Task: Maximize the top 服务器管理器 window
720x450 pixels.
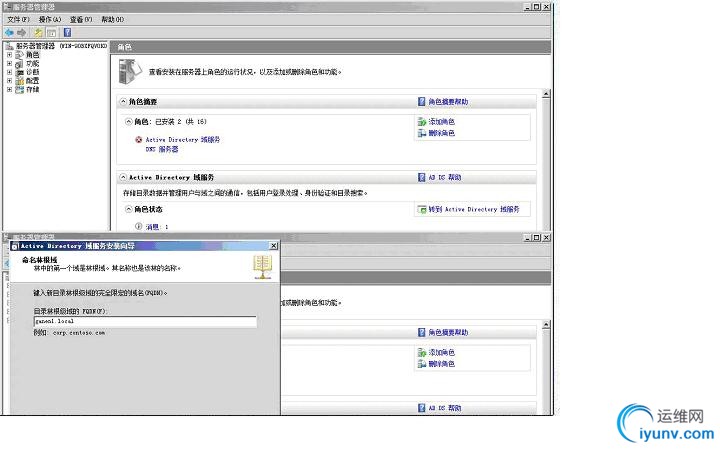Action: pyautogui.click(x=537, y=7)
